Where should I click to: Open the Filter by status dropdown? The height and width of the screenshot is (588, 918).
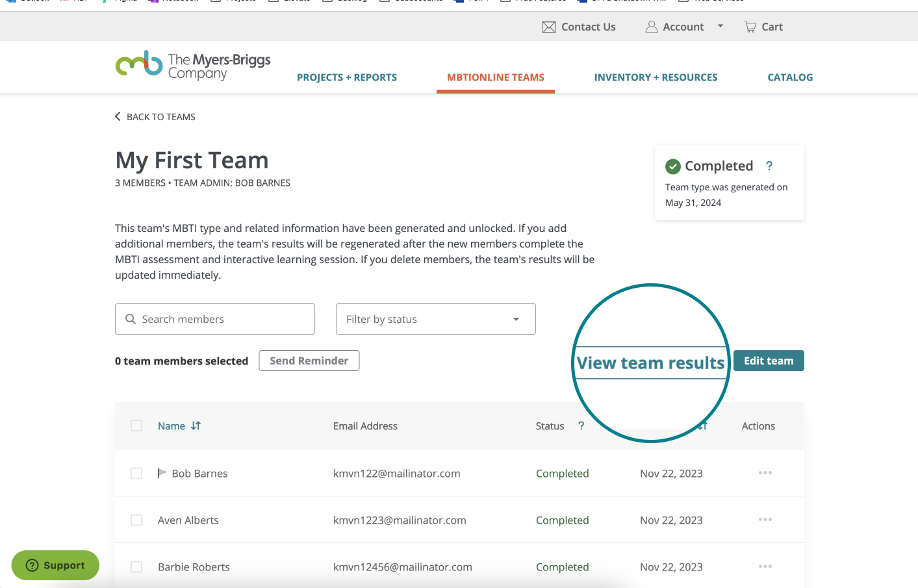(x=436, y=319)
